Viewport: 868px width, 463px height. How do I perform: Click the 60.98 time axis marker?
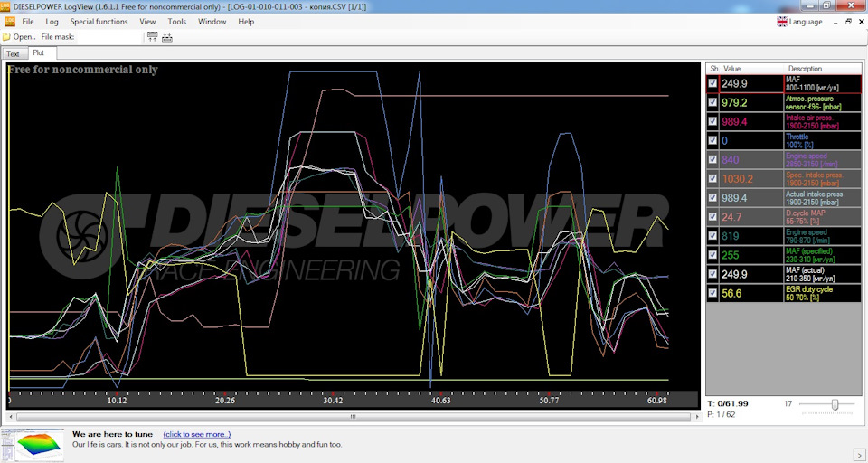656,401
